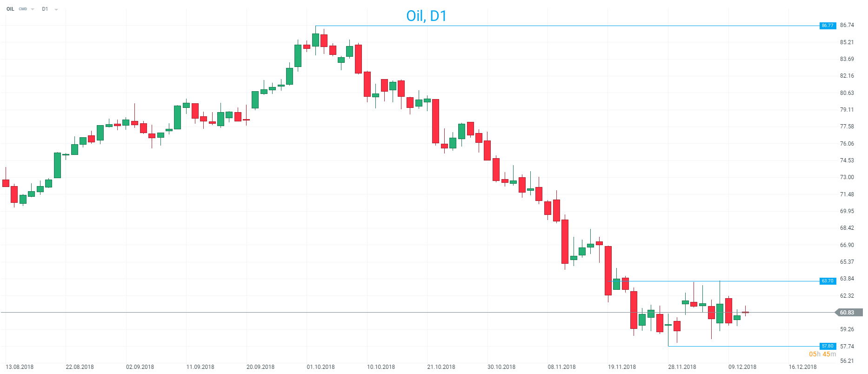Open the OIL symbol dropdown arrow

click(33, 9)
